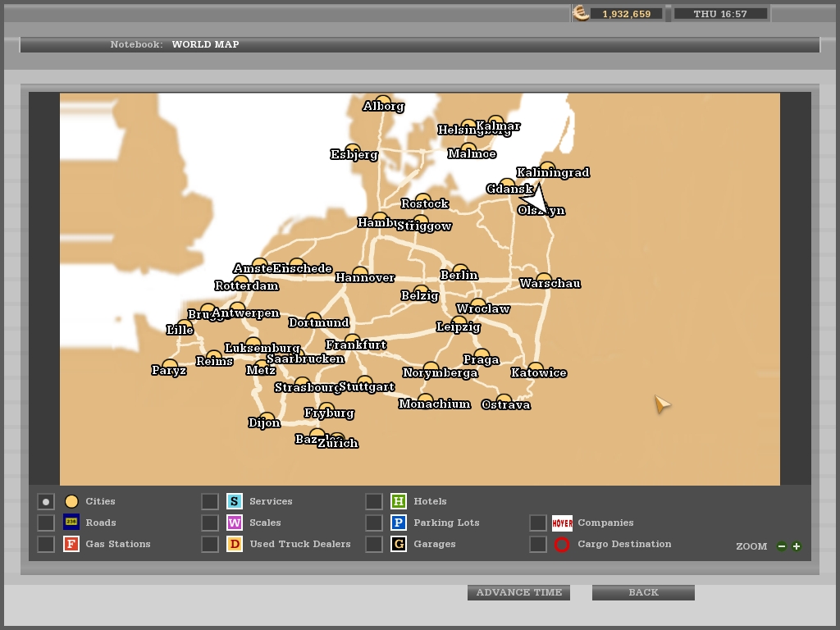Image resolution: width=840 pixels, height=630 pixels.
Task: Click the purple Scales W icon
Action: click(x=235, y=523)
